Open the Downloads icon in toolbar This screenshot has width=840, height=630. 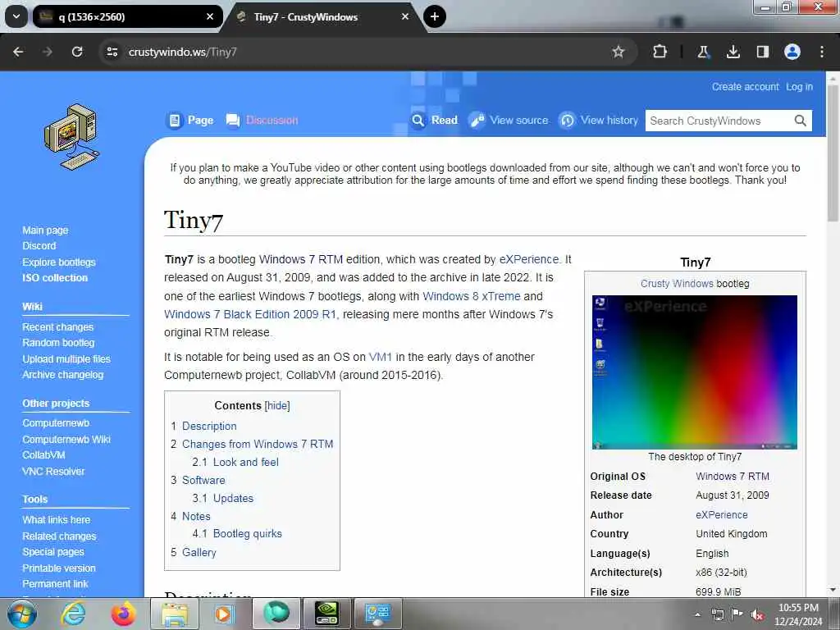(733, 52)
